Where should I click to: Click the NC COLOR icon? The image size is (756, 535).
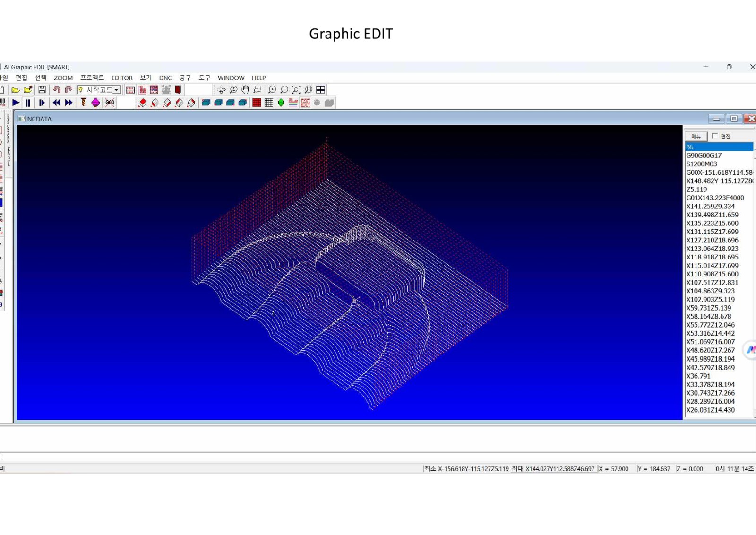click(x=293, y=103)
